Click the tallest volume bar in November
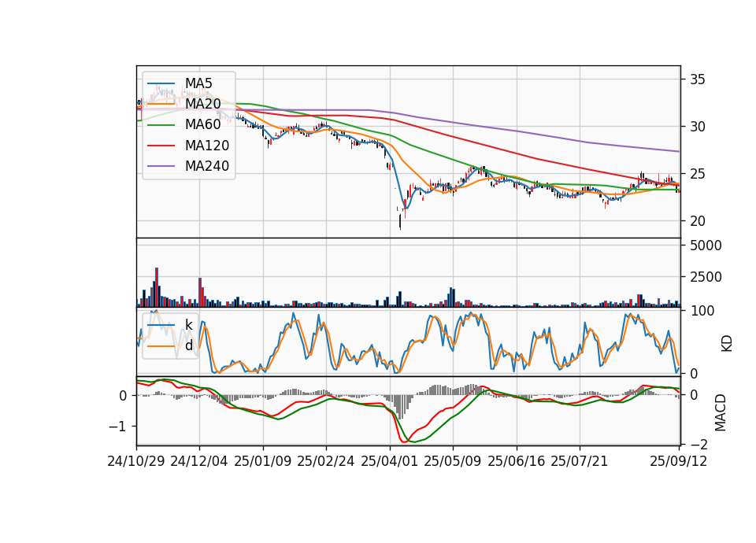This screenshot has width=756, height=543. point(157,287)
